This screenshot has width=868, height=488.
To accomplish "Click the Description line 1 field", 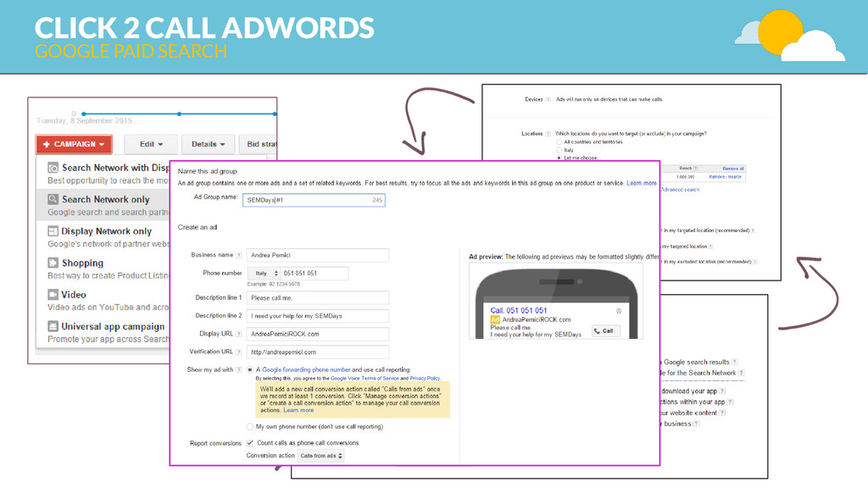I will tap(318, 297).
